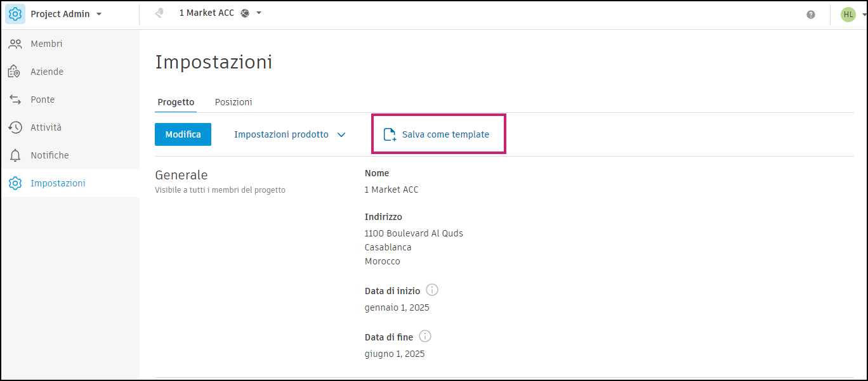Click the info icon next to Data di inizio
Viewport: 868px width, 381px height.
pos(432,290)
